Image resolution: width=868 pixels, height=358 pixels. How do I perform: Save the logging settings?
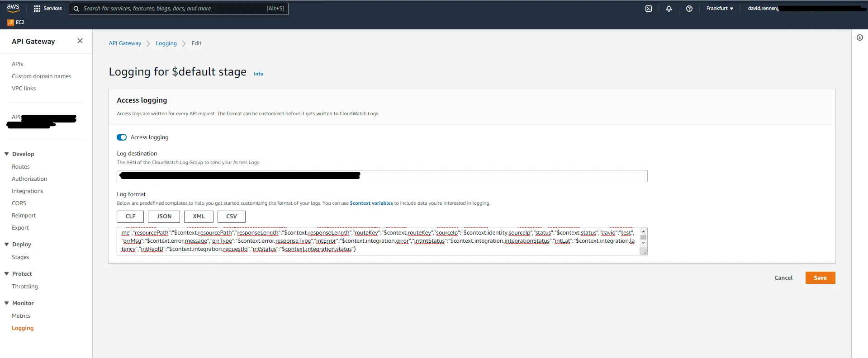click(820, 278)
